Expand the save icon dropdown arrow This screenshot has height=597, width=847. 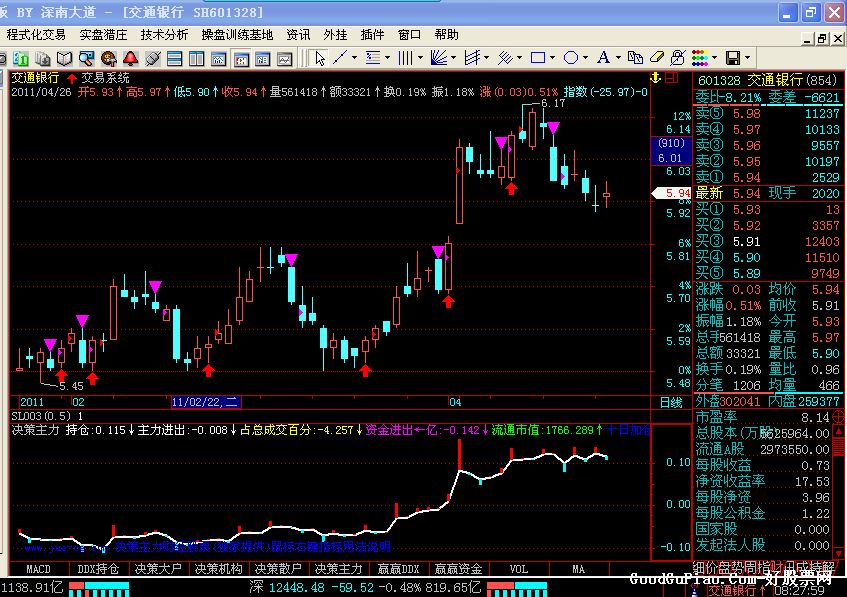[747, 58]
